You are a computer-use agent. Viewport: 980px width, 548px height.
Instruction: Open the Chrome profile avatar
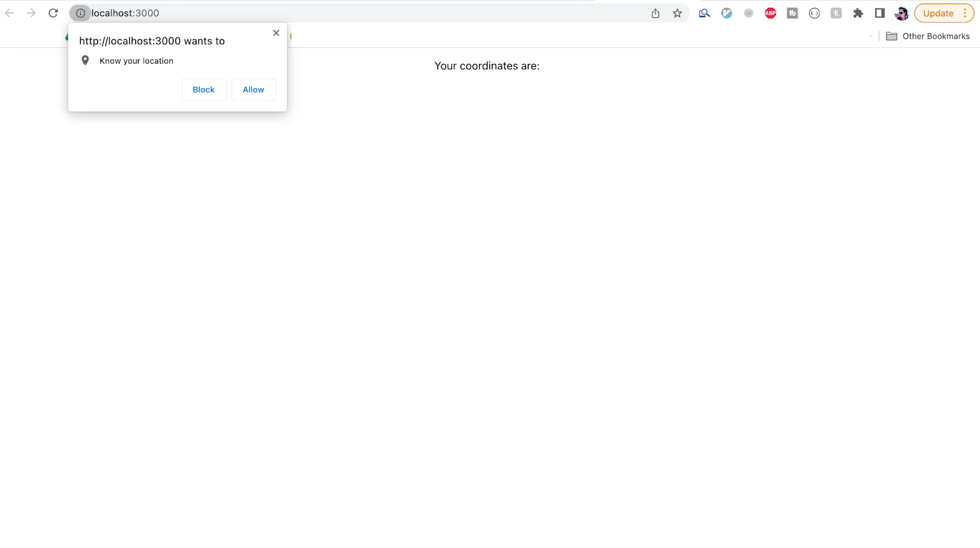(902, 13)
